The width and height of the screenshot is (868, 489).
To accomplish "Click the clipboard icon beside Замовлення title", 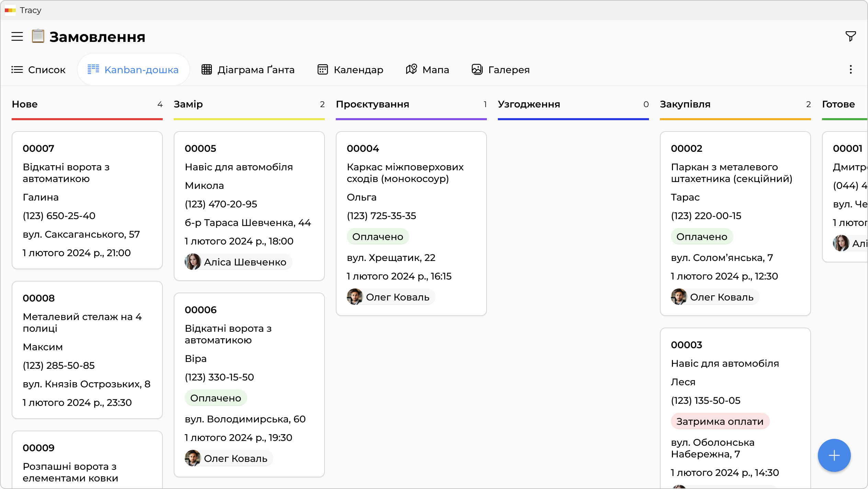I will 38,36.
